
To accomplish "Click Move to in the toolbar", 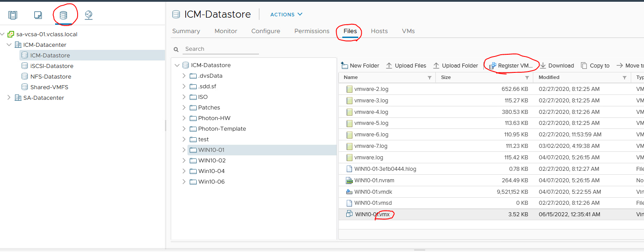I will tap(630, 65).
